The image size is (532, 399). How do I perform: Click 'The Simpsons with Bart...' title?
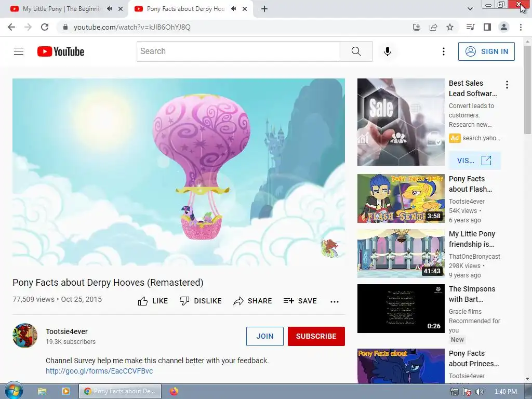(x=472, y=294)
